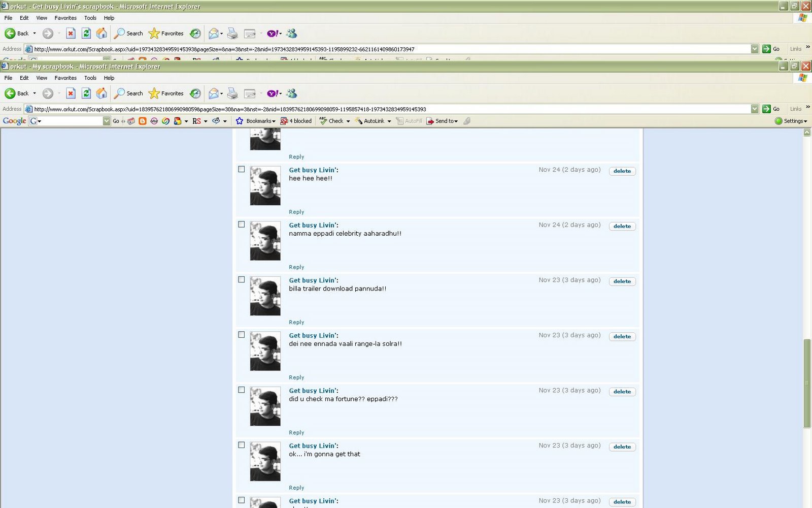Screen dimensions: 812x508
Task: Click AutoLink button in Google toolbar
Action: coord(369,121)
